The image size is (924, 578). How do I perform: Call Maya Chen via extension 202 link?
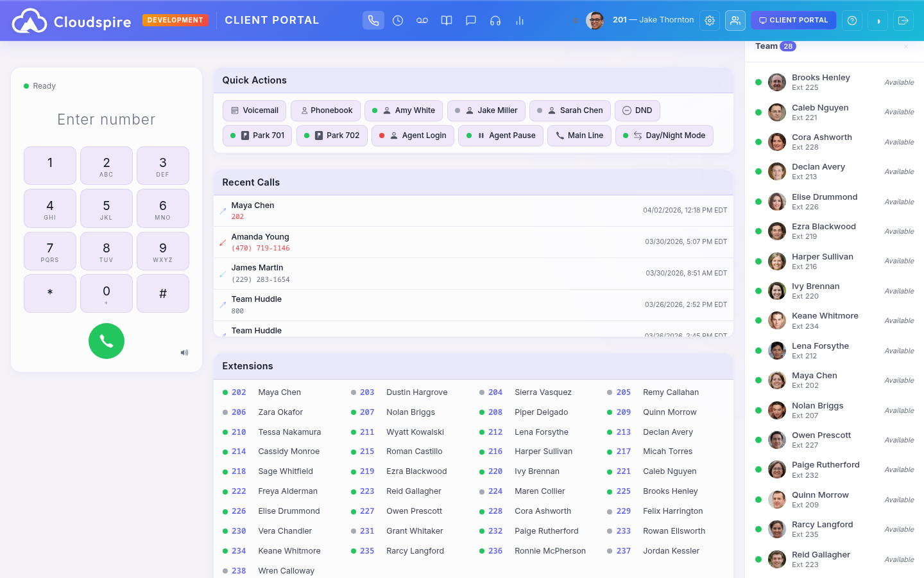[x=239, y=392]
